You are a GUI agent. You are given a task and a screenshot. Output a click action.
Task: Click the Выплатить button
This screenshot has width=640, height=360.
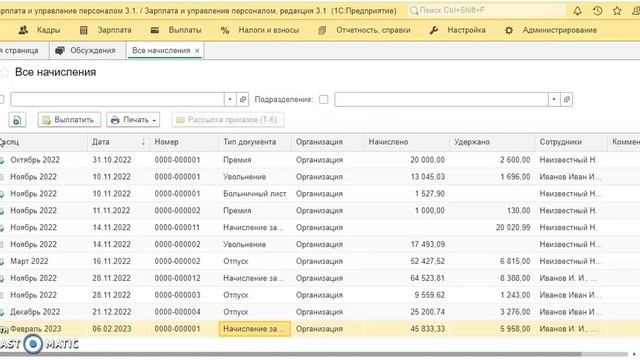pyautogui.click(x=69, y=120)
